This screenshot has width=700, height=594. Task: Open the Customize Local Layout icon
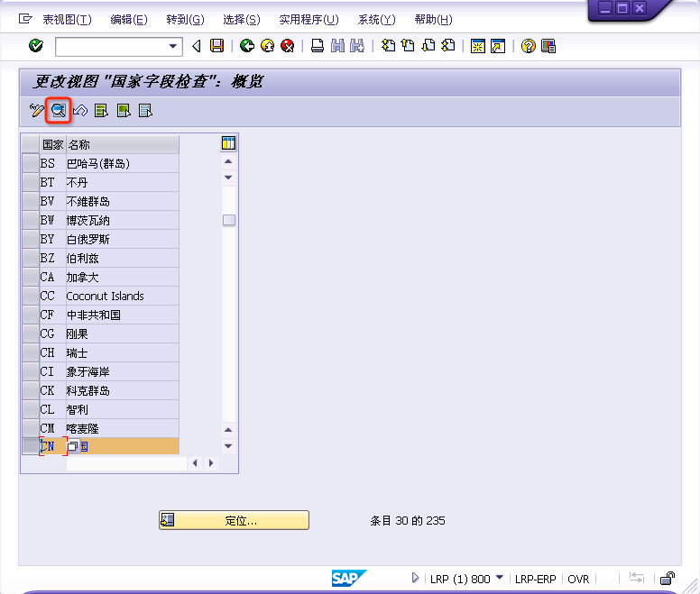coord(548,46)
